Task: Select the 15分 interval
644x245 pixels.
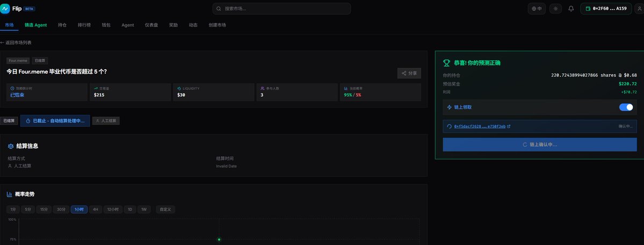Action: pyautogui.click(x=44, y=210)
